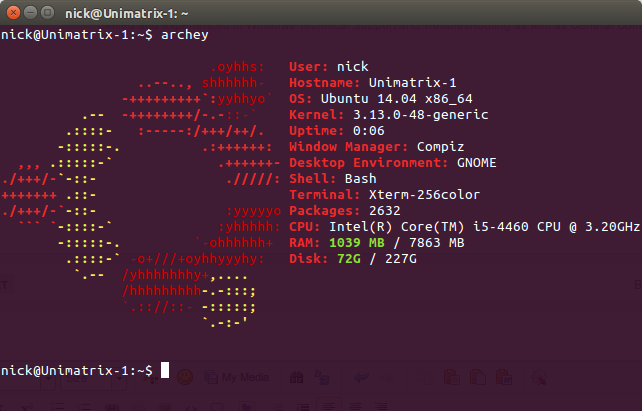Image resolution: width=642 pixels, height=411 pixels.
Task: Click the 'User: nick' line
Action: click(329, 66)
